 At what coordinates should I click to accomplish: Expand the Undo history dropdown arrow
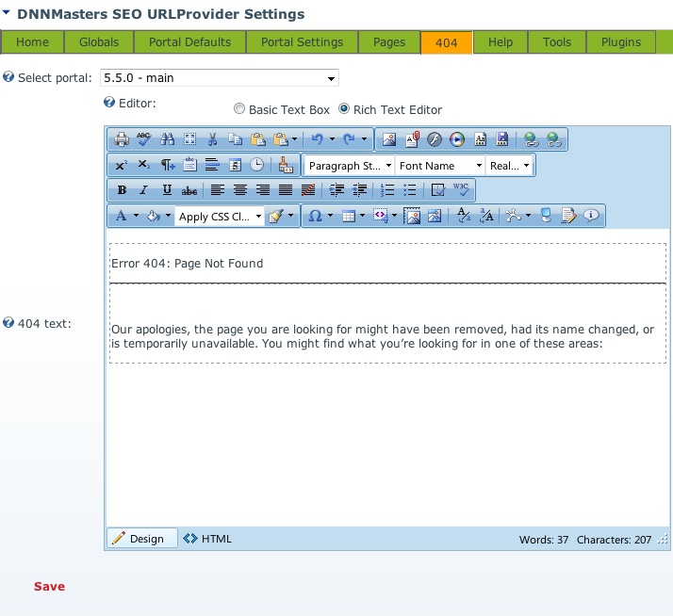tap(332, 139)
